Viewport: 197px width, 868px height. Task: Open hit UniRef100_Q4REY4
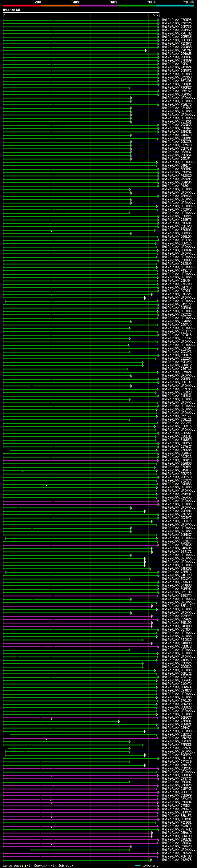click(x=177, y=165)
